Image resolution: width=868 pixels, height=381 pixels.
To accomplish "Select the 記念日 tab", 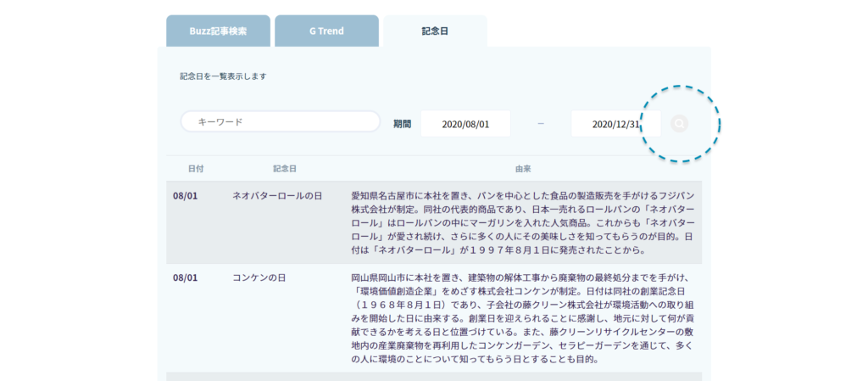I will (435, 31).
